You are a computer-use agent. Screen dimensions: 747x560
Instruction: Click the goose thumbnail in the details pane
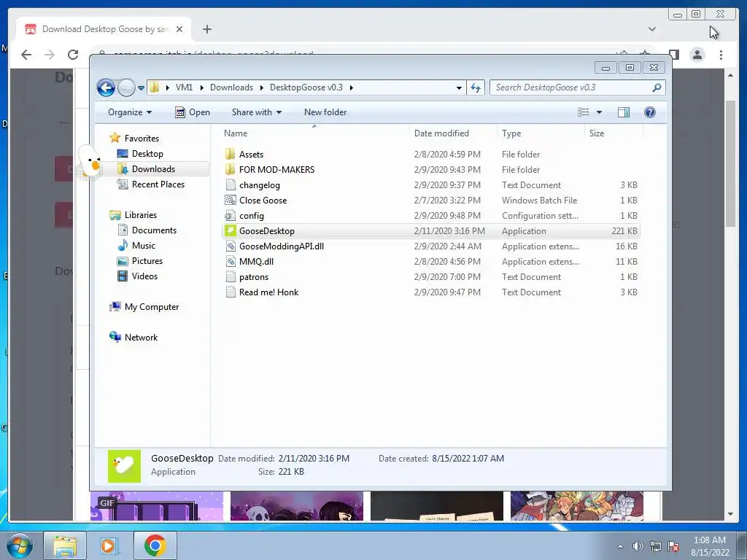point(124,466)
